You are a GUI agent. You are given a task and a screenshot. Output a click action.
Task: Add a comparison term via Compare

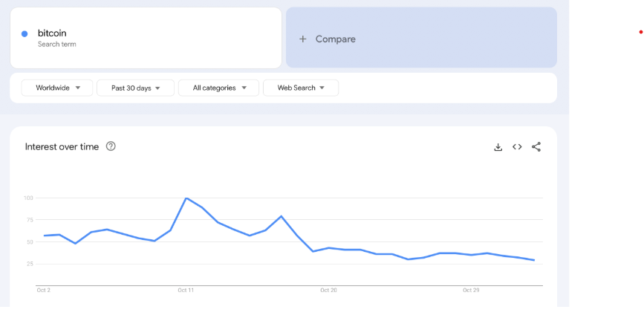coord(421,37)
